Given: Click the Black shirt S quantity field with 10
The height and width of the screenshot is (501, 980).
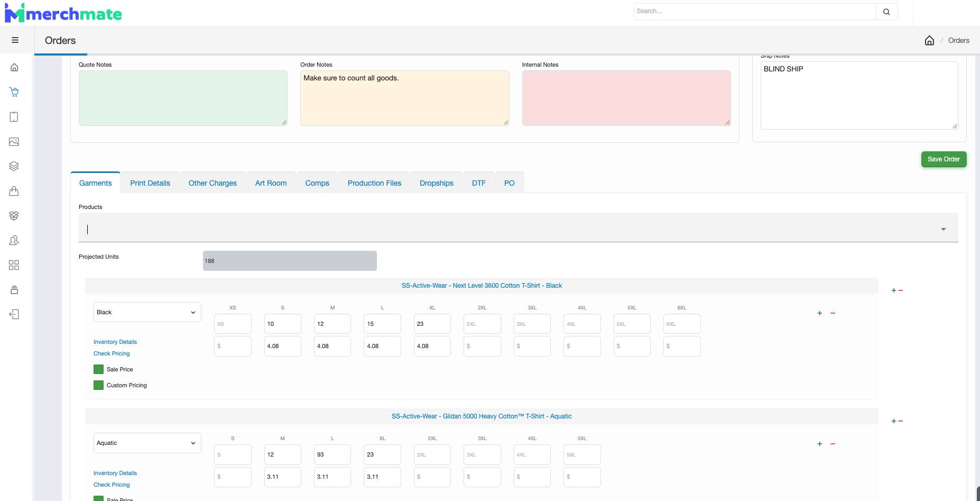Looking at the screenshot, I should coord(282,324).
